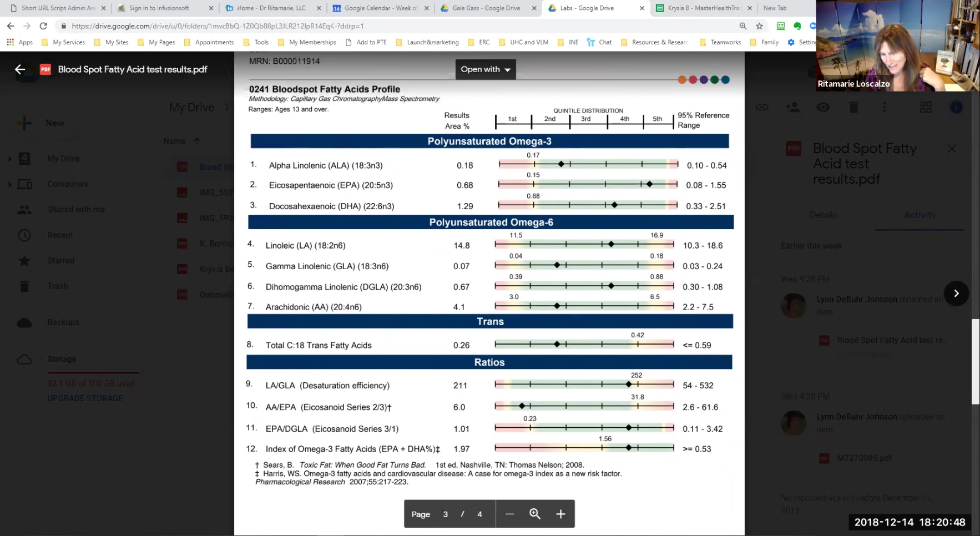Viewport: 980px width, 536px height.
Task: Open Trash in Drive sidebar
Action: pyautogui.click(x=58, y=286)
